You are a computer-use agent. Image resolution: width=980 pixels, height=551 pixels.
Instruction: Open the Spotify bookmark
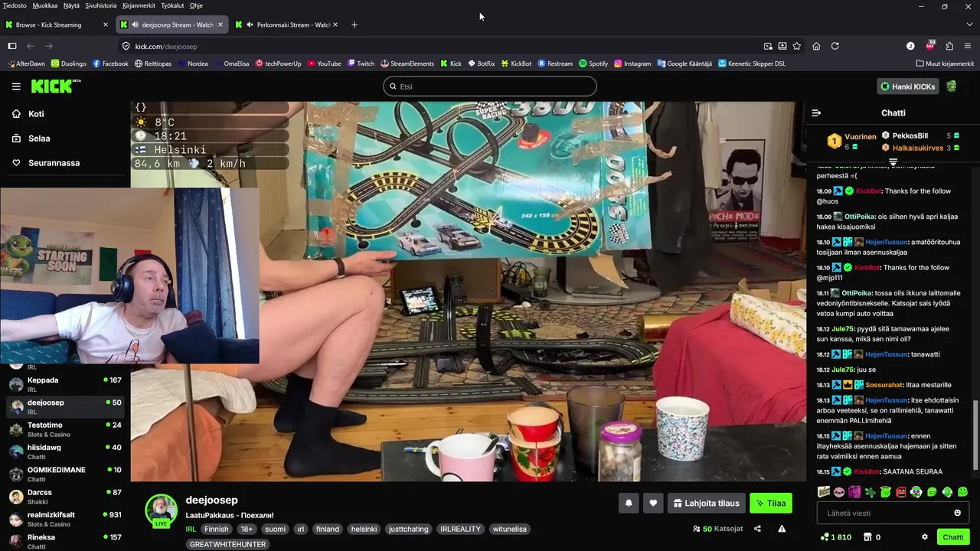point(593,64)
